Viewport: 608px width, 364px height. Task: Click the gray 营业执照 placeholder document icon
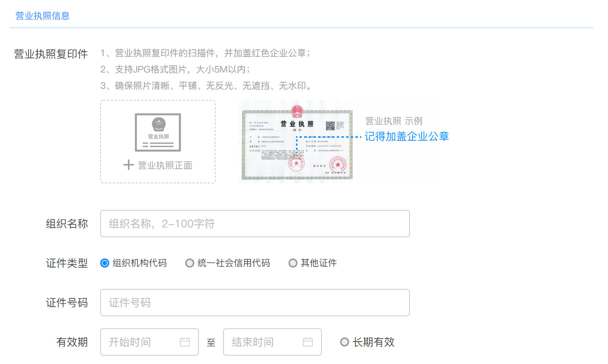(158, 132)
